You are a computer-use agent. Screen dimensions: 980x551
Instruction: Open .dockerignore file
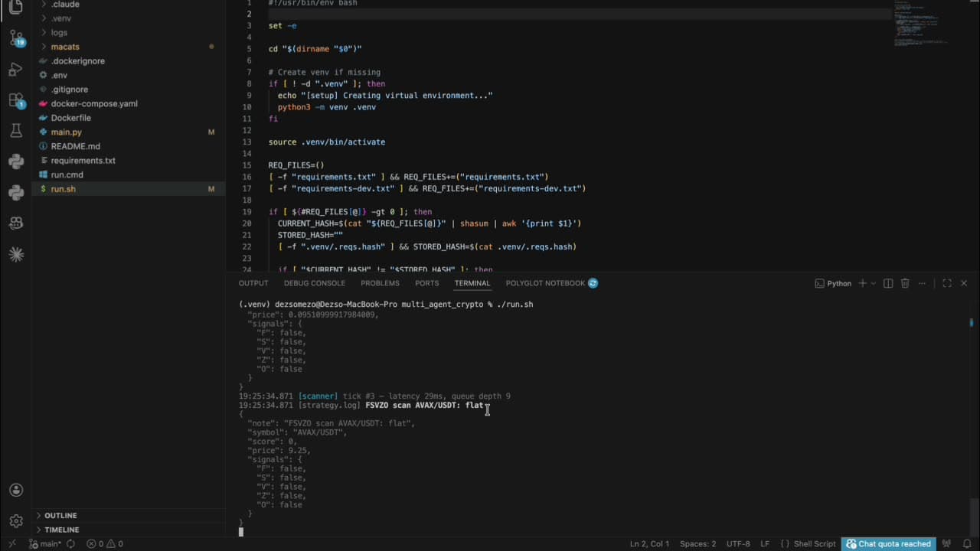[129, 61]
